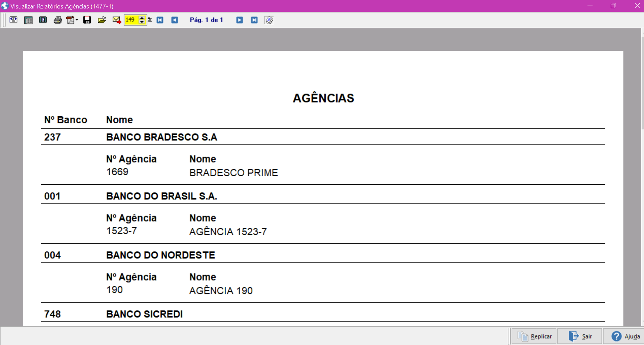Select the fit page width view icon
644x345 pixels.
tap(14, 20)
